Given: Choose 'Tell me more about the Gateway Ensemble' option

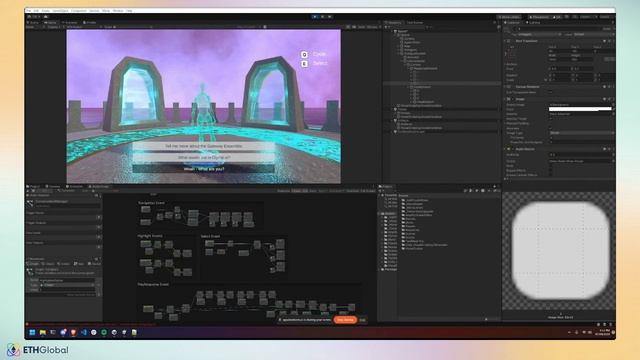Looking at the screenshot, I should tap(204, 146).
